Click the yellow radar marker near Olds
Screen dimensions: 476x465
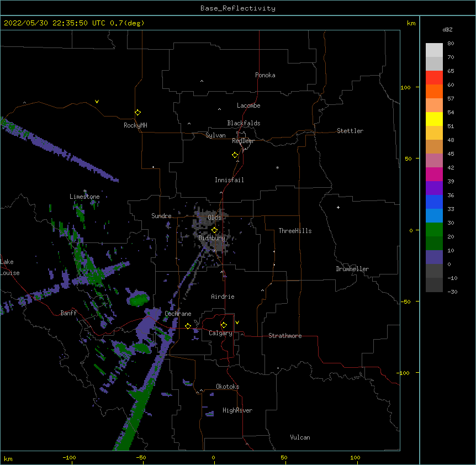coord(214,230)
